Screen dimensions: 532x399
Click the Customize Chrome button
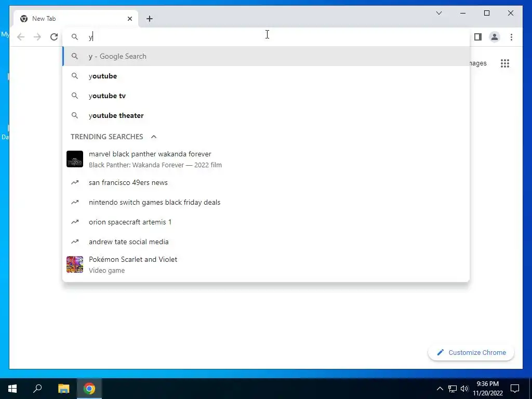point(471,353)
